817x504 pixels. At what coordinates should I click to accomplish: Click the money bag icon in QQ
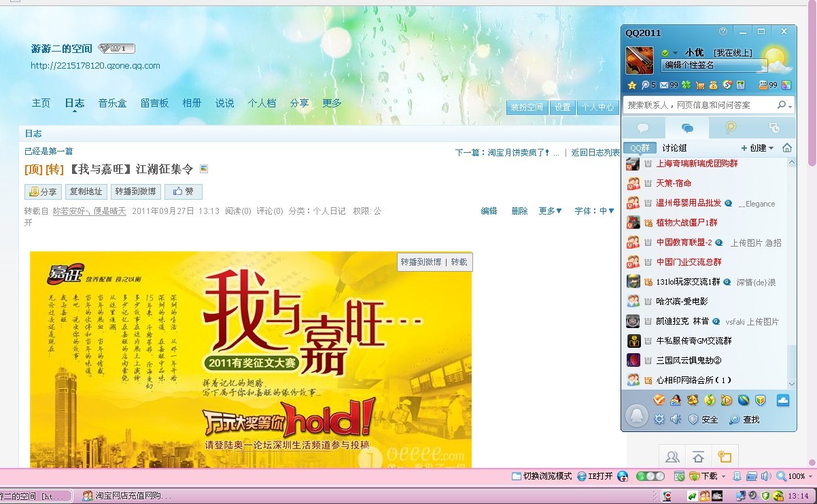[x=713, y=85]
